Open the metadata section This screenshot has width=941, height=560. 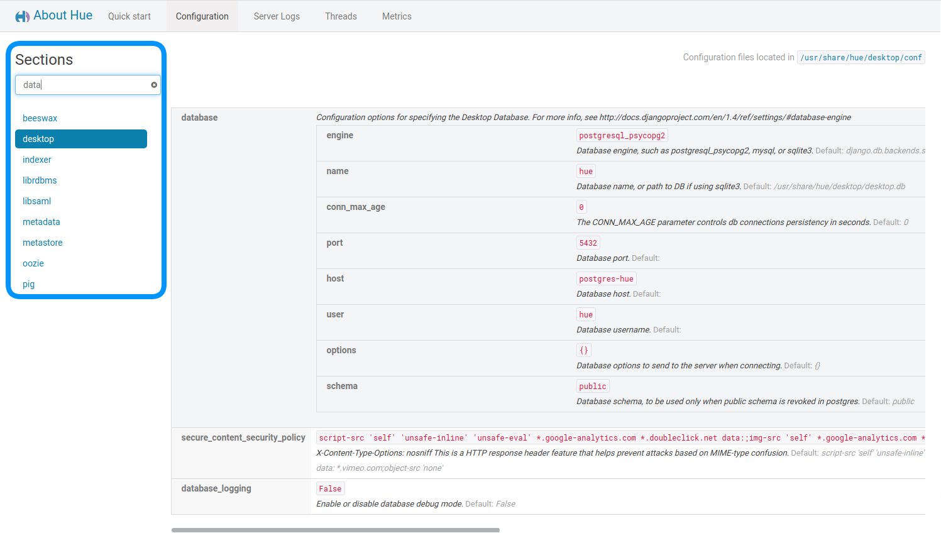(41, 222)
